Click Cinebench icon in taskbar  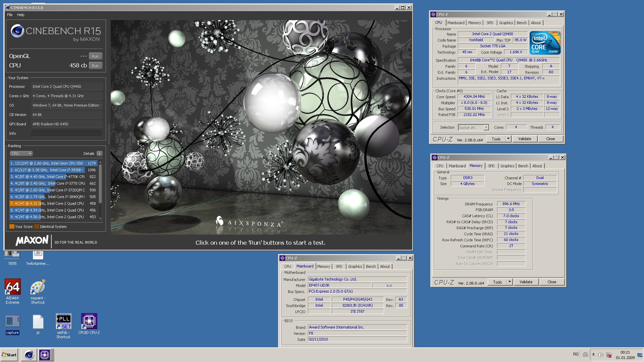(29, 355)
